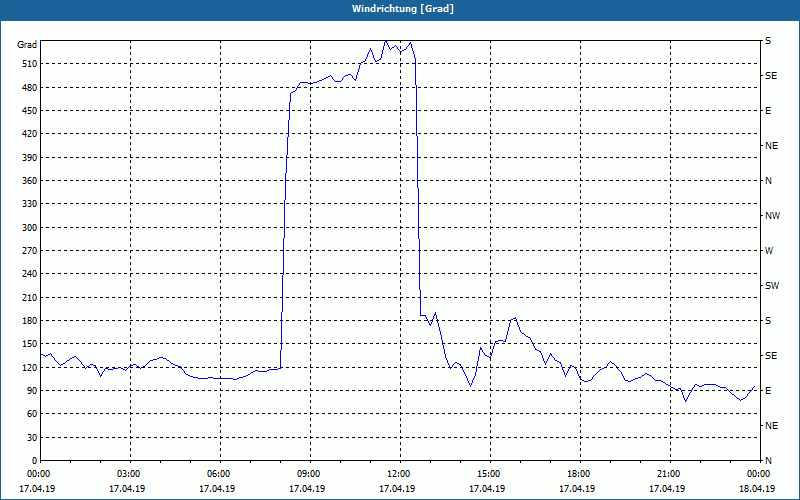Click the 210 degree axis label
Viewport: 800px width, 500px height.
click(x=29, y=297)
